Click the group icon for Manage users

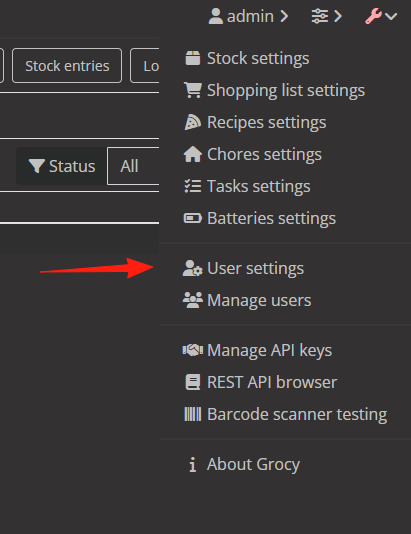point(193,300)
